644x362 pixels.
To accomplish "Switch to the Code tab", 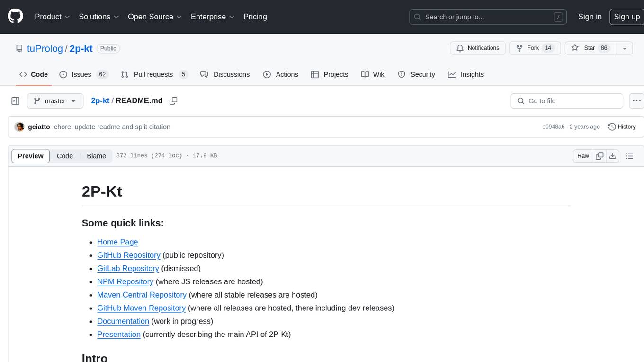I will coord(34,74).
